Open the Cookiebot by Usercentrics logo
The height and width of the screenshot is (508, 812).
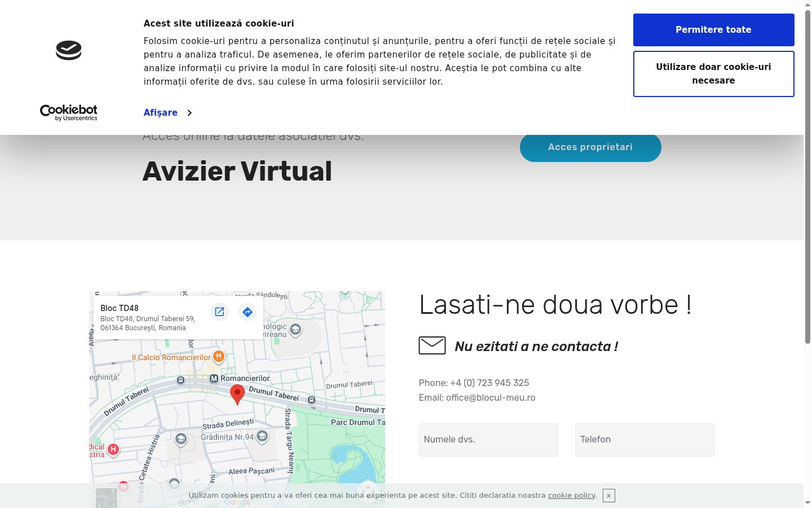69,113
